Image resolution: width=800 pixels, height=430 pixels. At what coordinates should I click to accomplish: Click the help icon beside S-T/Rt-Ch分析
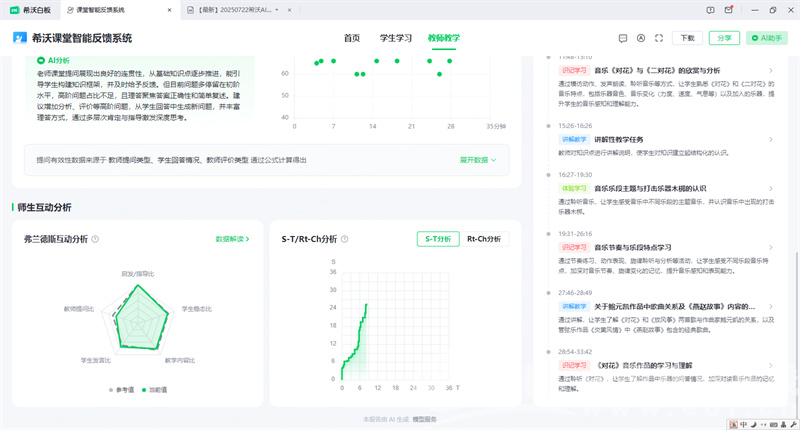click(x=344, y=239)
